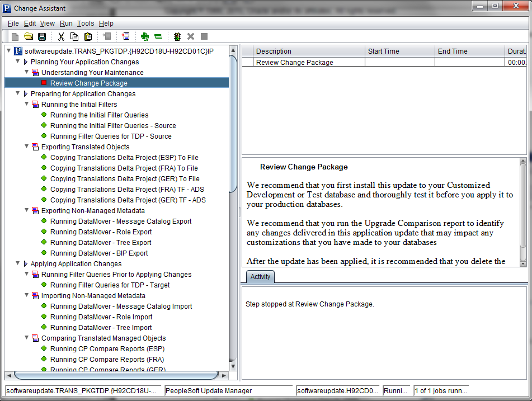Click the green plus expand icon
Image resolution: width=532 pixels, height=401 pixels.
pyautogui.click(x=145, y=37)
